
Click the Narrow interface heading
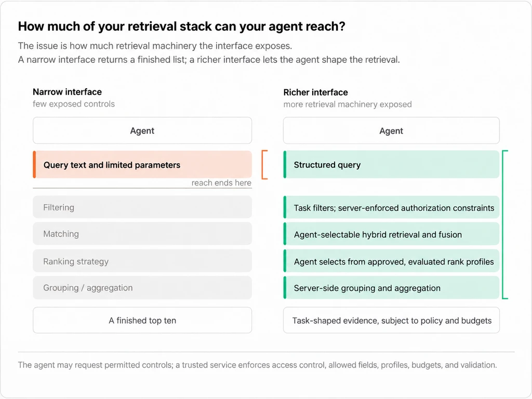click(x=67, y=92)
